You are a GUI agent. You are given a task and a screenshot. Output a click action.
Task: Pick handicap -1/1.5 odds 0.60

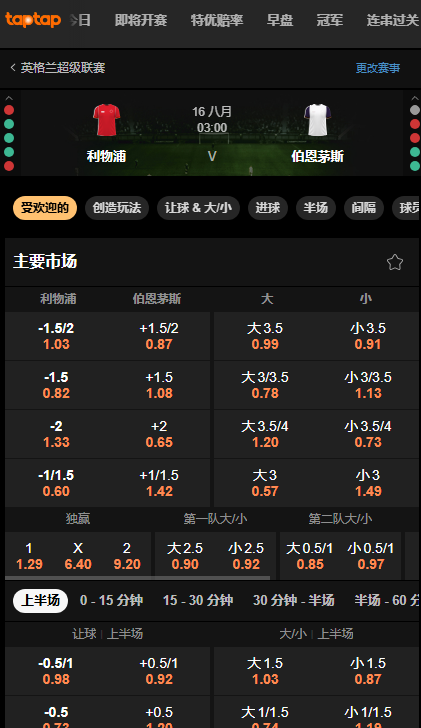point(56,483)
